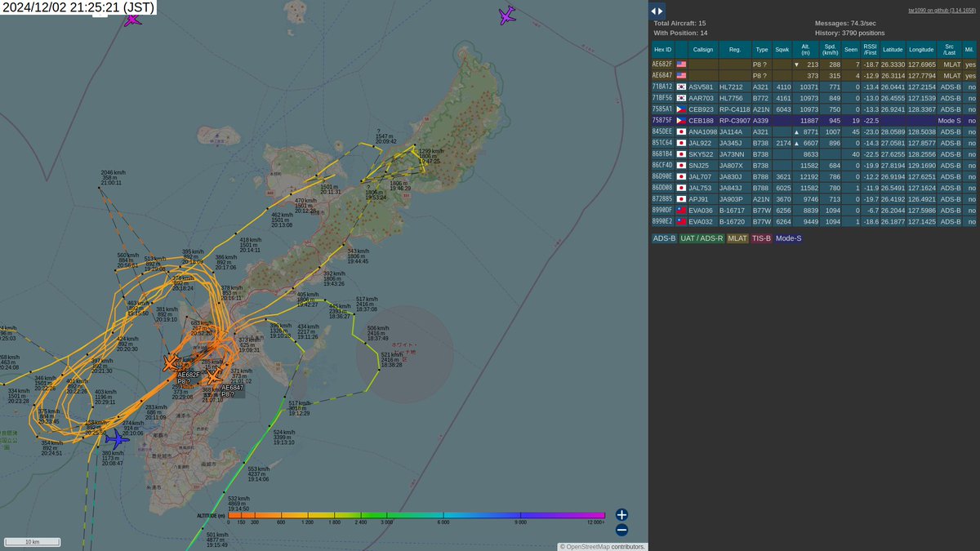Screen dimensions: 980x551
Task: Select the blue aircraft icon on the map
Action: pyautogui.click(x=116, y=439)
